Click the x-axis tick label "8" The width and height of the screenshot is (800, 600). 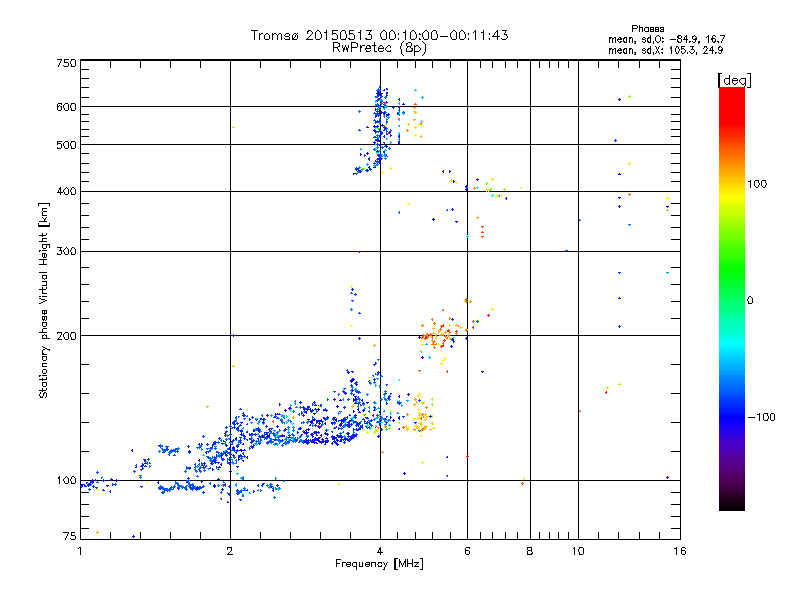pyautogui.click(x=530, y=551)
